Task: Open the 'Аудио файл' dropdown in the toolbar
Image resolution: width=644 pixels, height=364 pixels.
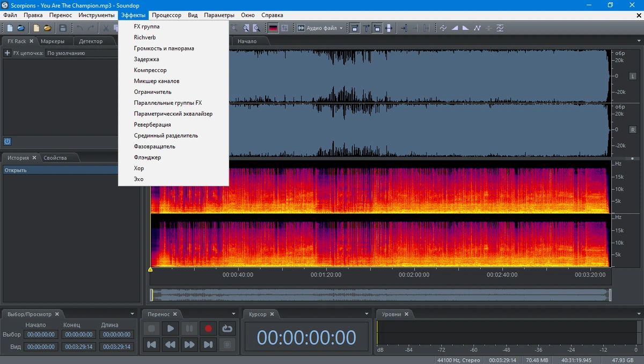Action: click(320, 28)
